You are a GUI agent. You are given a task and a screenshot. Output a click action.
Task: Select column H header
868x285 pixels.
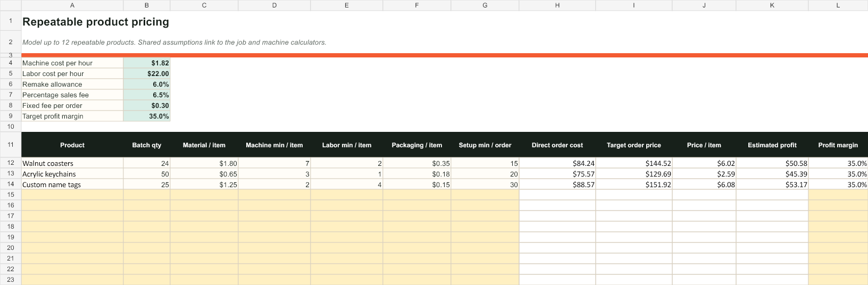[557, 5]
